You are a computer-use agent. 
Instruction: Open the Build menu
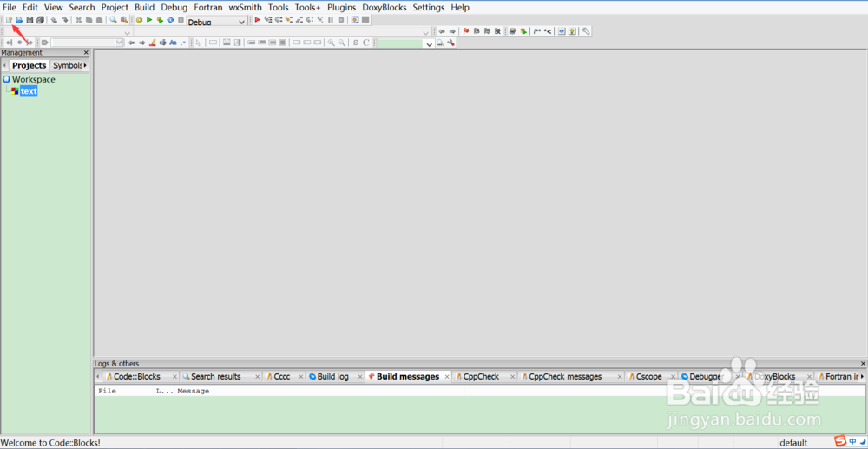pyautogui.click(x=144, y=7)
